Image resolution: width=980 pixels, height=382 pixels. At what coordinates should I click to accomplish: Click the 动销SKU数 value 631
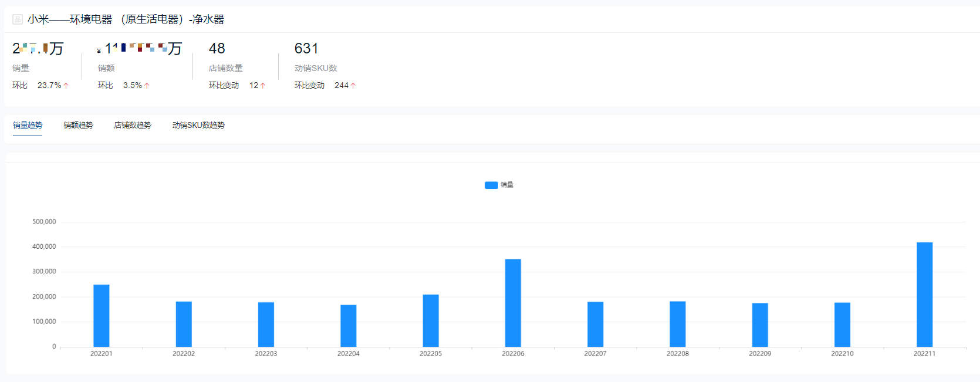coord(306,48)
